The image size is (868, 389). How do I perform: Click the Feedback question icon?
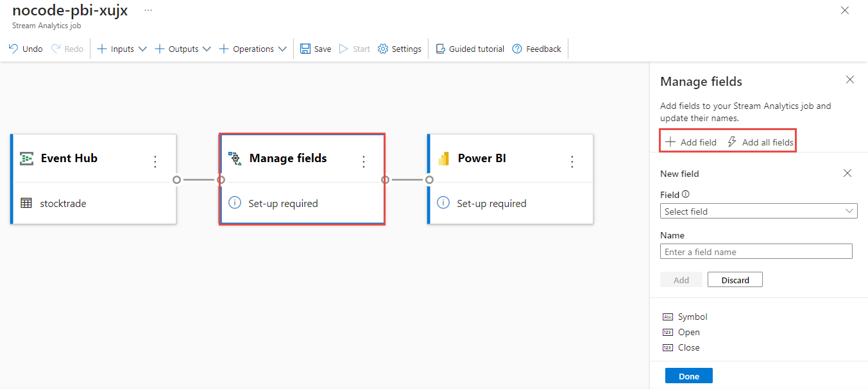(517, 49)
